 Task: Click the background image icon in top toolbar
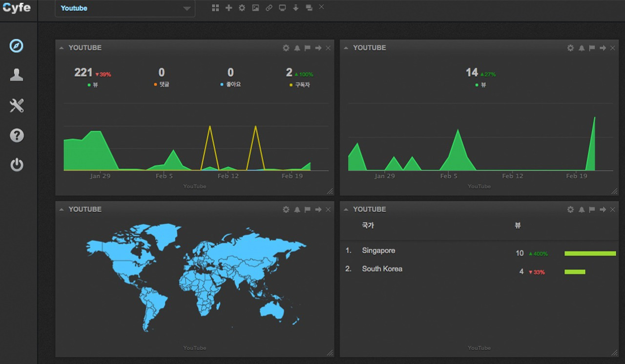coord(255,8)
